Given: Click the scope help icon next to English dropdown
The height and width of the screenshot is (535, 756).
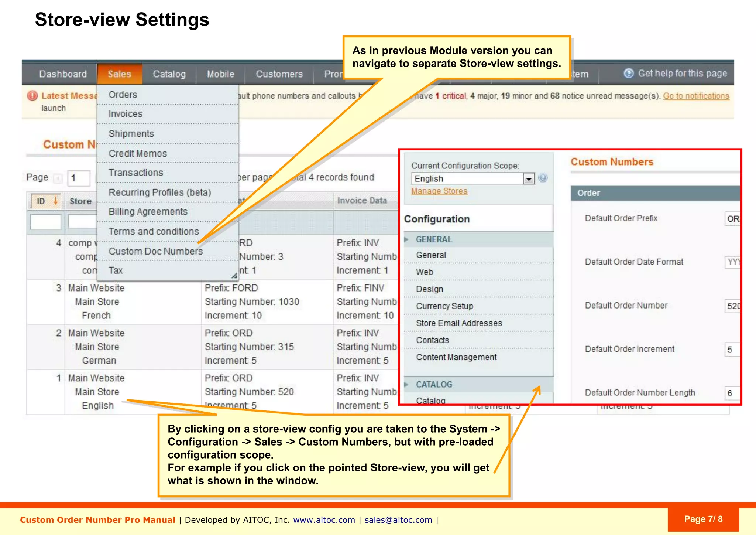Looking at the screenshot, I should [543, 178].
